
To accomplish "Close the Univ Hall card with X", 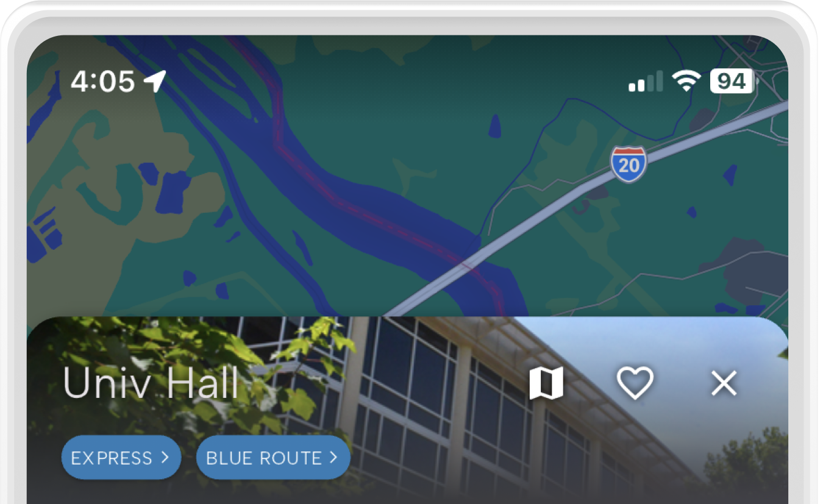I will (724, 383).
